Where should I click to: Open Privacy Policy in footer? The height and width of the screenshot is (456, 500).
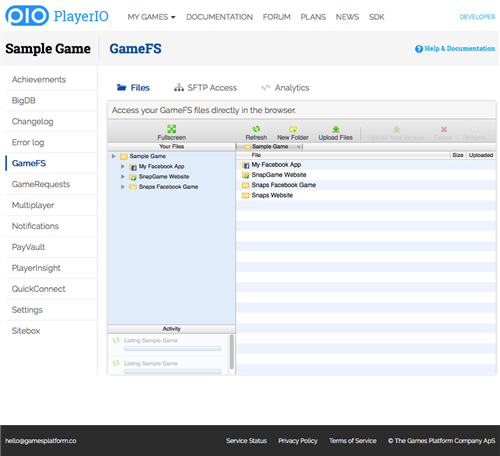(x=298, y=441)
